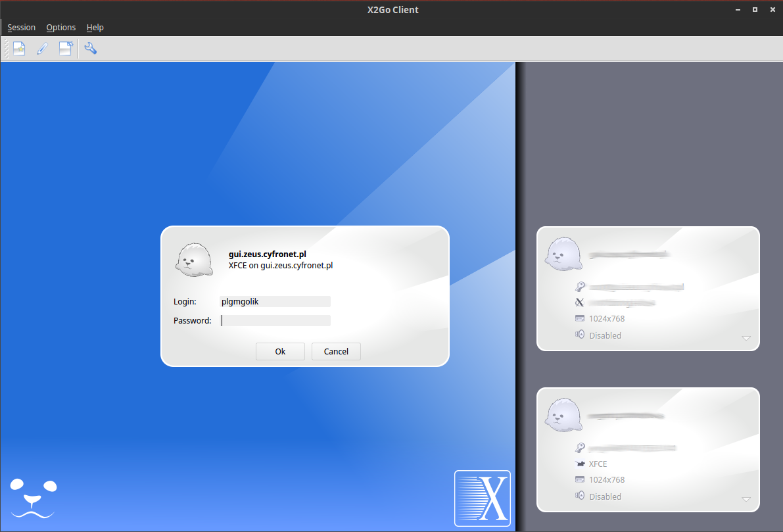Click the X session-type icon in the upper card
The width and height of the screenshot is (783, 532).
coord(580,302)
